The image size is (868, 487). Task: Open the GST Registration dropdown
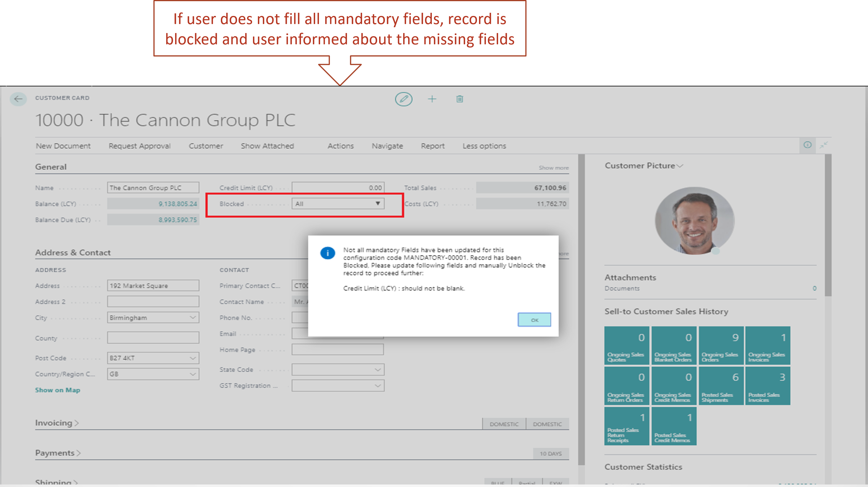338,386
